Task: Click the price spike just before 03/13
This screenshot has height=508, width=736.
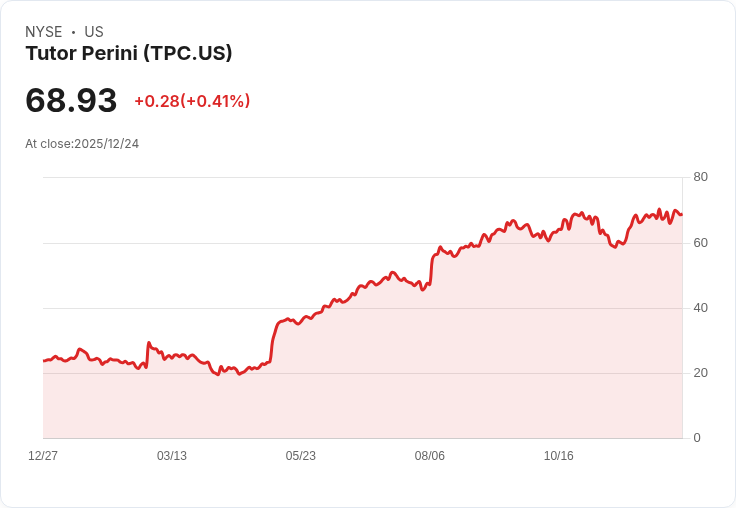Action: click(148, 343)
